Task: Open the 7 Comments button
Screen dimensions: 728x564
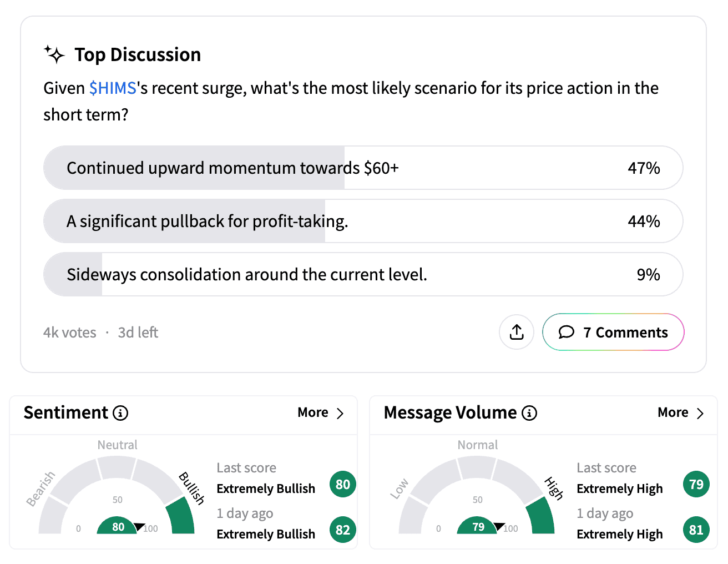Action: (x=613, y=332)
